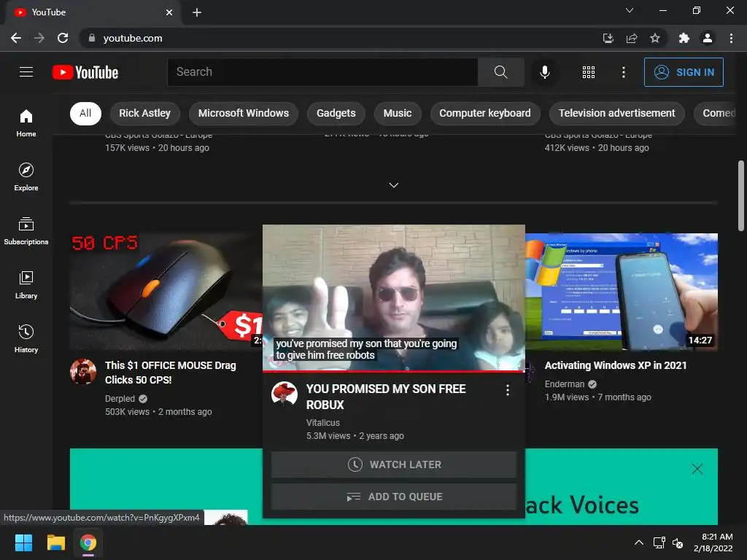Bookmark this page with star

click(655, 38)
